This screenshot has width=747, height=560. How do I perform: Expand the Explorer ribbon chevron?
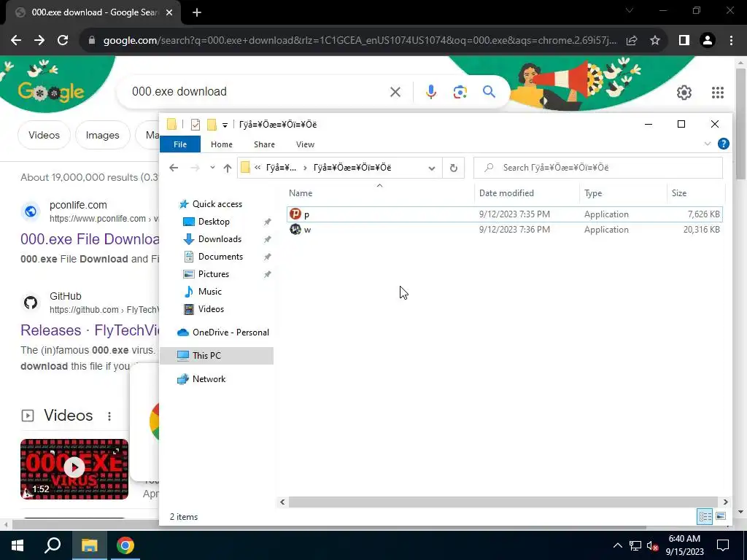[708, 144]
